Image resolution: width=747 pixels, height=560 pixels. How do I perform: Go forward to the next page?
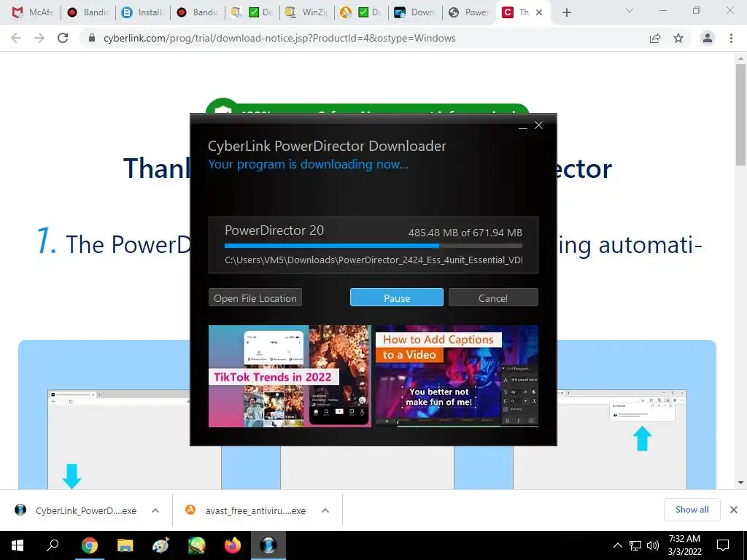(39, 38)
